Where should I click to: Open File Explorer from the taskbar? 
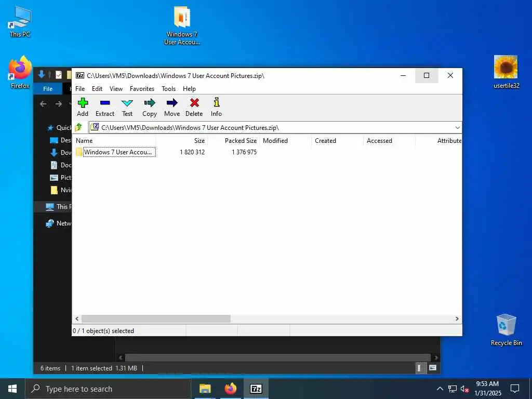205,389
